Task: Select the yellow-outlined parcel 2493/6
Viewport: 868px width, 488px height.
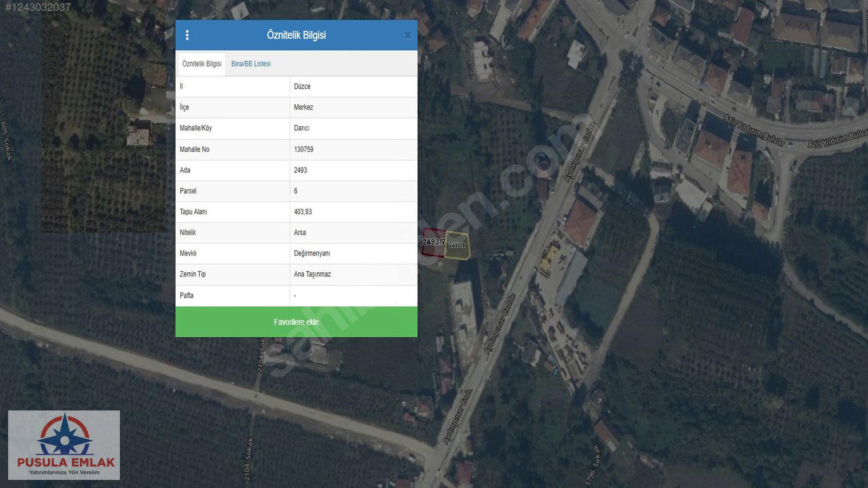Action: (x=457, y=246)
